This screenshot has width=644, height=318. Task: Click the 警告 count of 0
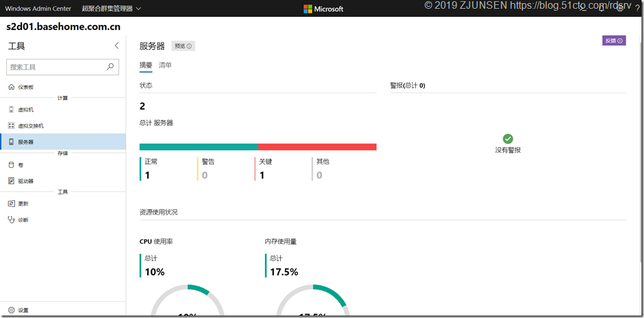(204, 175)
